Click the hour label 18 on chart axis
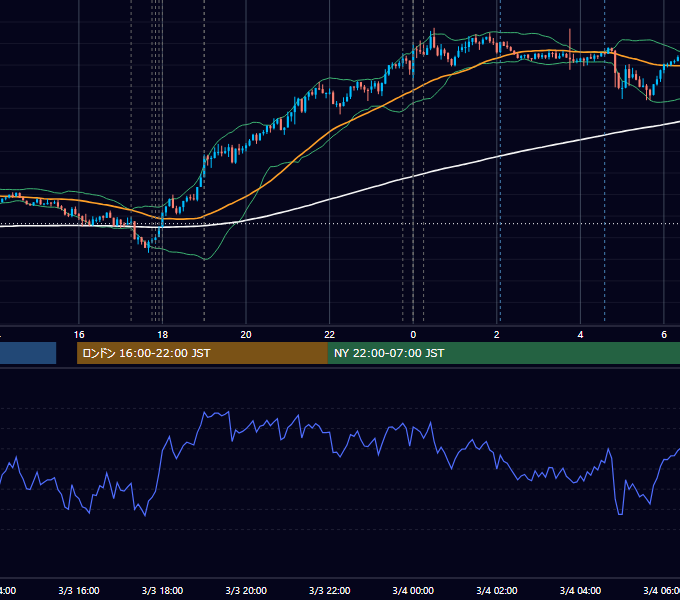Image resolution: width=680 pixels, height=600 pixels. [x=163, y=335]
